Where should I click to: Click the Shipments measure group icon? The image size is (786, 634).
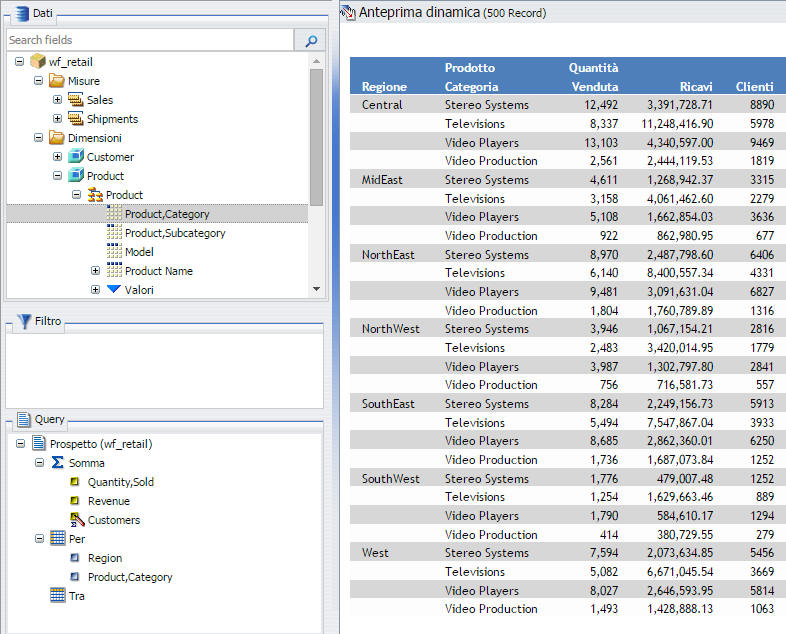tap(76, 119)
